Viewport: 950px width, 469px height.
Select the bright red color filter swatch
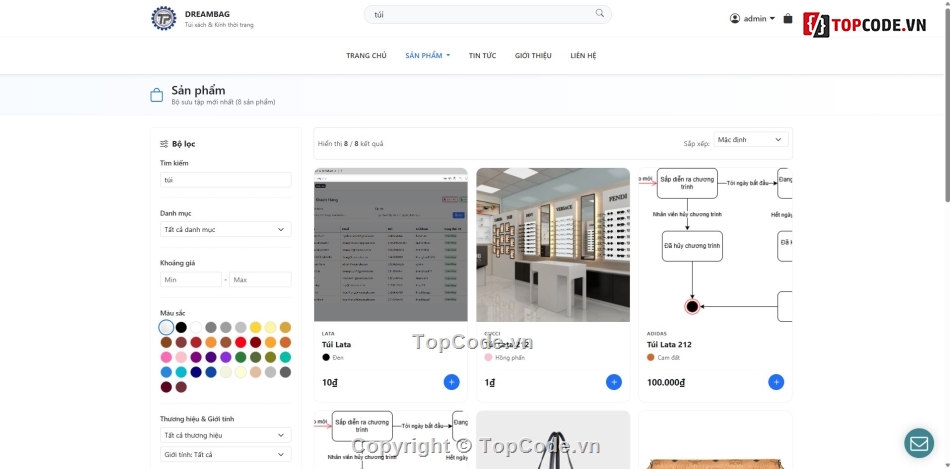[241, 342]
